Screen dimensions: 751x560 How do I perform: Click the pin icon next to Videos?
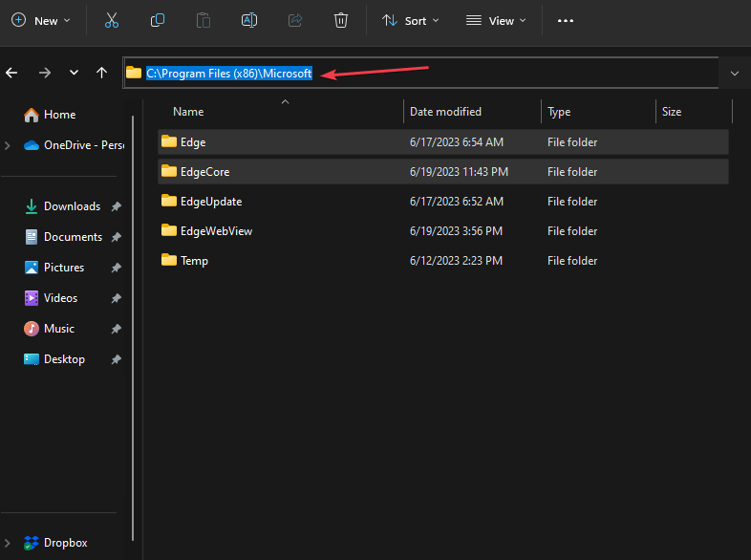[x=116, y=298]
